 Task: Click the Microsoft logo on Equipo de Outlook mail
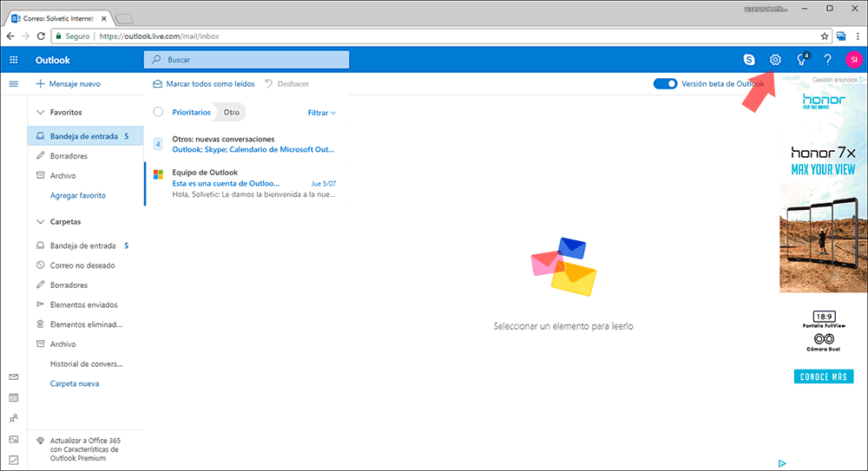(158, 174)
